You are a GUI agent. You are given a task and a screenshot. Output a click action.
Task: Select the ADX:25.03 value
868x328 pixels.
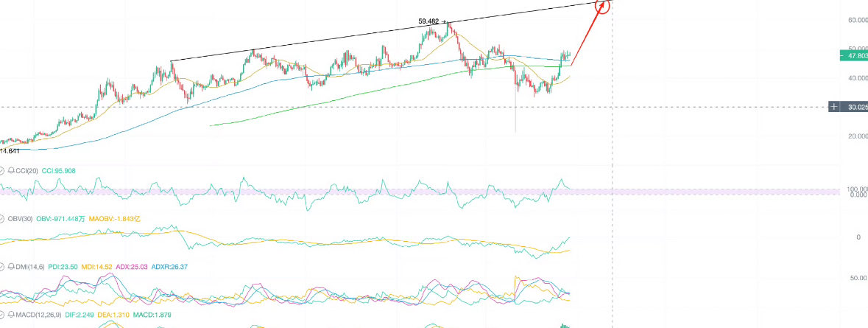click(132, 267)
